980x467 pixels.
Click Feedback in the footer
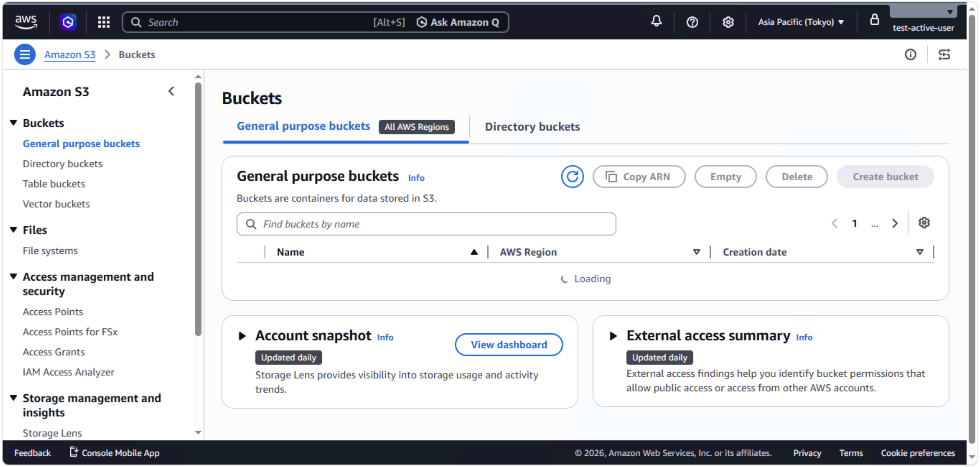[x=32, y=452]
